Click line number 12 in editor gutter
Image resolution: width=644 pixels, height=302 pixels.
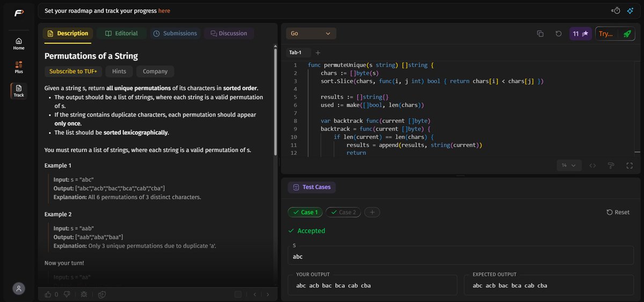294,153
